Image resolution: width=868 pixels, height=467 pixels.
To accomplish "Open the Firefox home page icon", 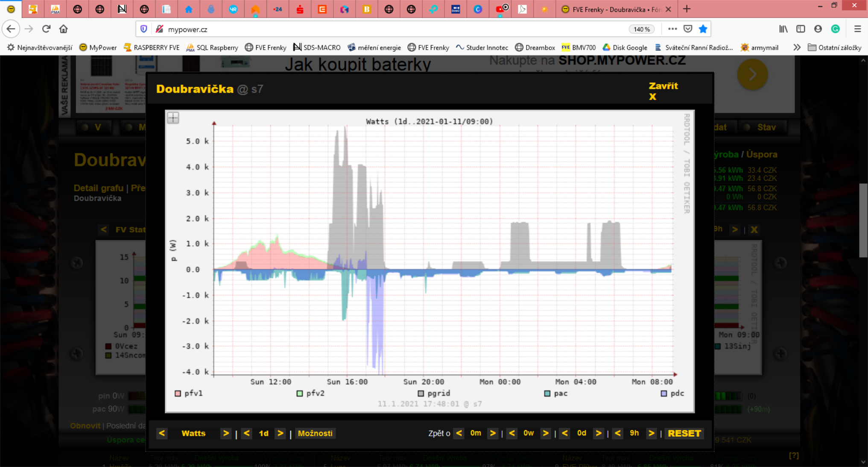I will [x=64, y=29].
